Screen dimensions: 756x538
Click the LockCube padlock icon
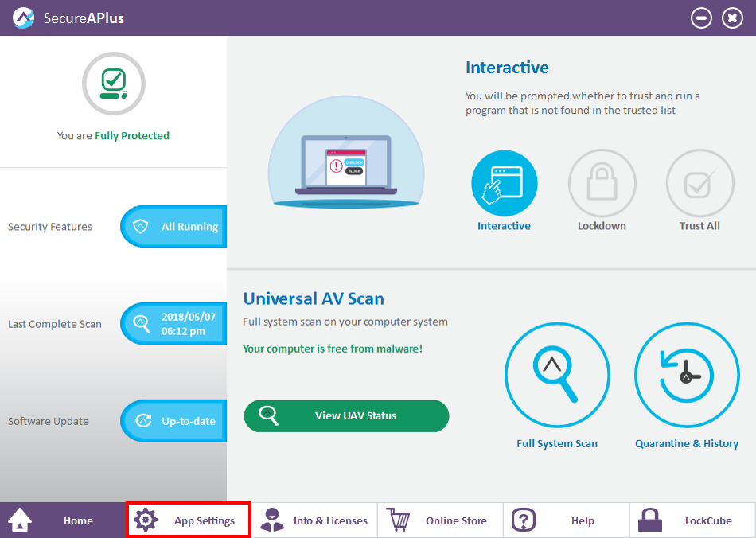click(649, 520)
